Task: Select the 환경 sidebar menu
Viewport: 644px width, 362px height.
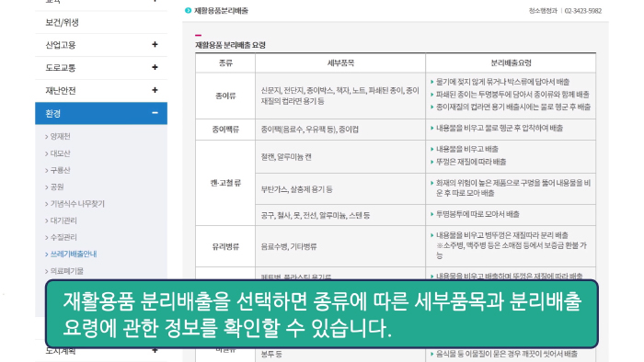Action: click(x=101, y=113)
